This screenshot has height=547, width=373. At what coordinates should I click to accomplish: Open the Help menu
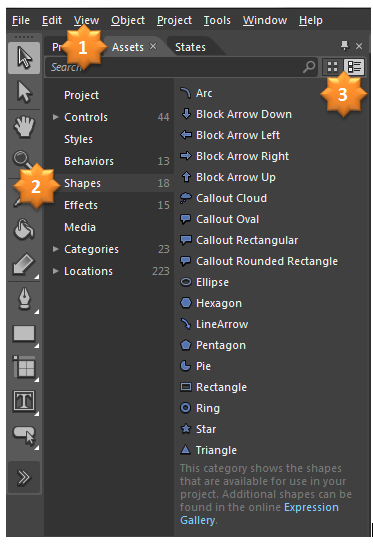click(311, 20)
